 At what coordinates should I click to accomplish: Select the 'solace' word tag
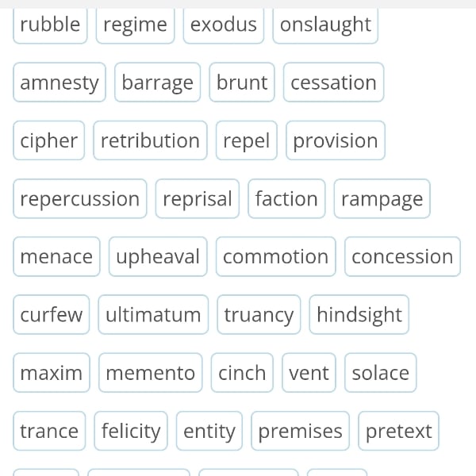tap(381, 372)
